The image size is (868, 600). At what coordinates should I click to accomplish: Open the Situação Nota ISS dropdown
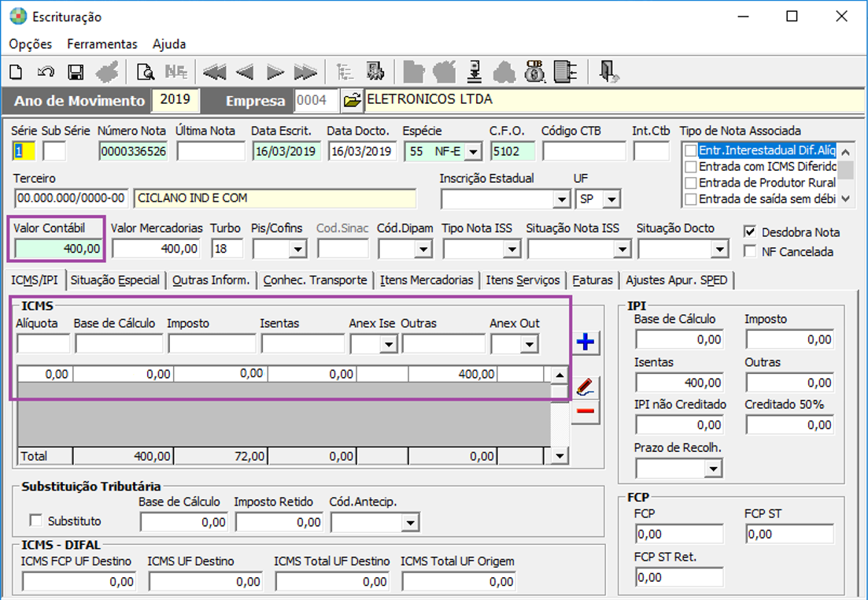(x=622, y=250)
